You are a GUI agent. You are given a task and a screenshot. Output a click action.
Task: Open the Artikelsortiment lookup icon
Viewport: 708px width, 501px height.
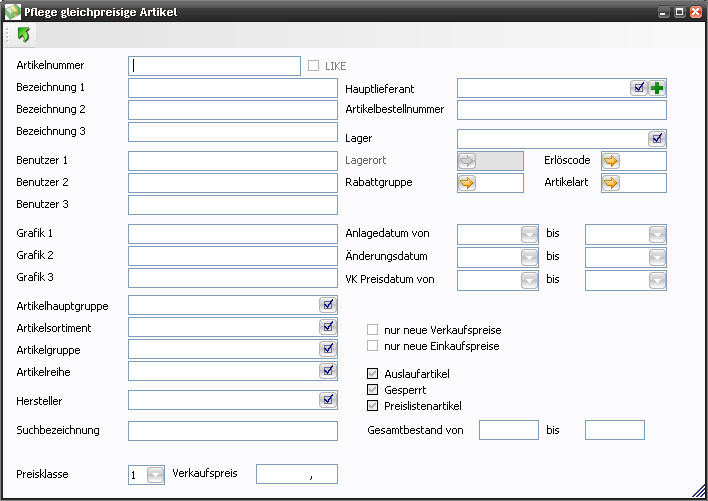tap(327, 327)
